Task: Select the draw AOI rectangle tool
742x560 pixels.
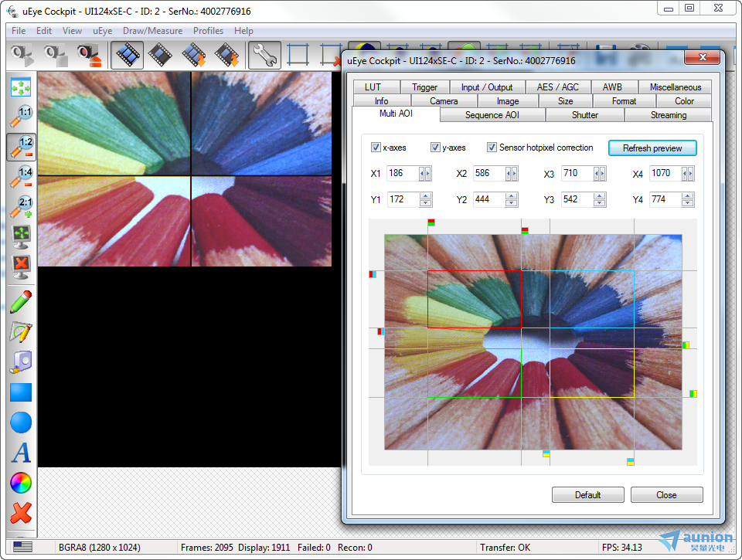Action: [298, 55]
